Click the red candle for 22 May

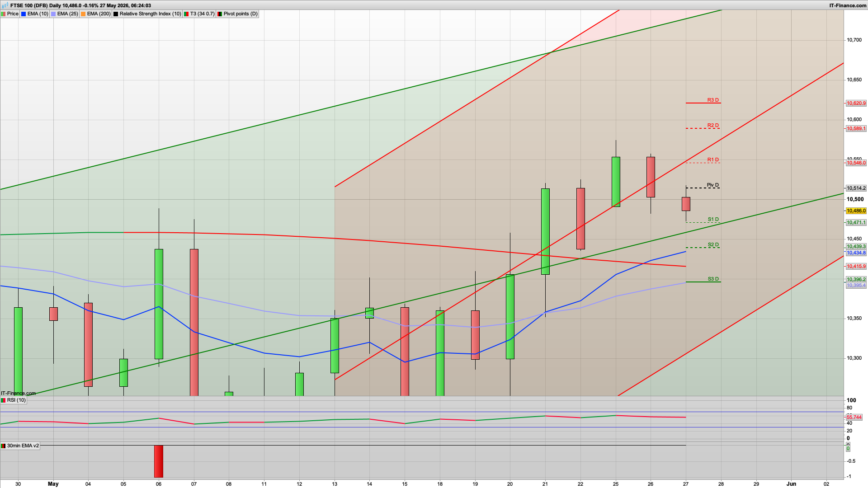(580, 219)
